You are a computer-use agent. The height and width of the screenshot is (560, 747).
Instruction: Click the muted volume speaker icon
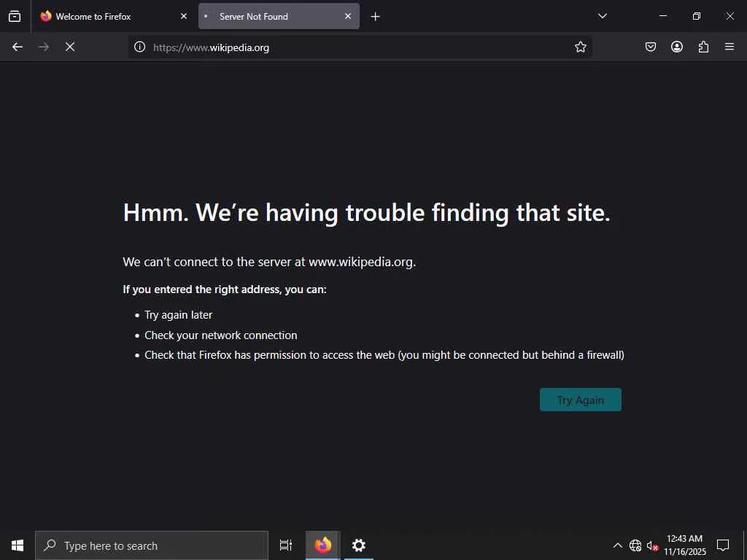(652, 545)
